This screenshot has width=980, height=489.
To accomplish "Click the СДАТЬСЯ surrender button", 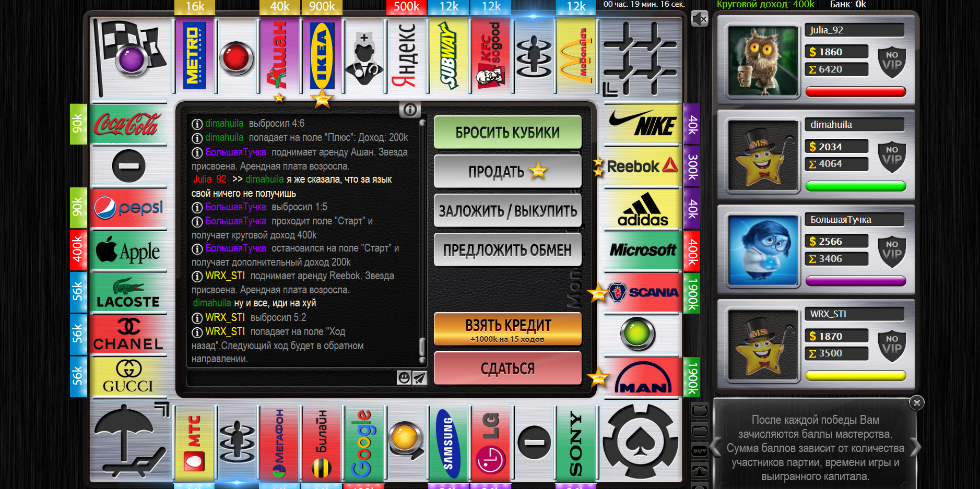I will tap(507, 368).
